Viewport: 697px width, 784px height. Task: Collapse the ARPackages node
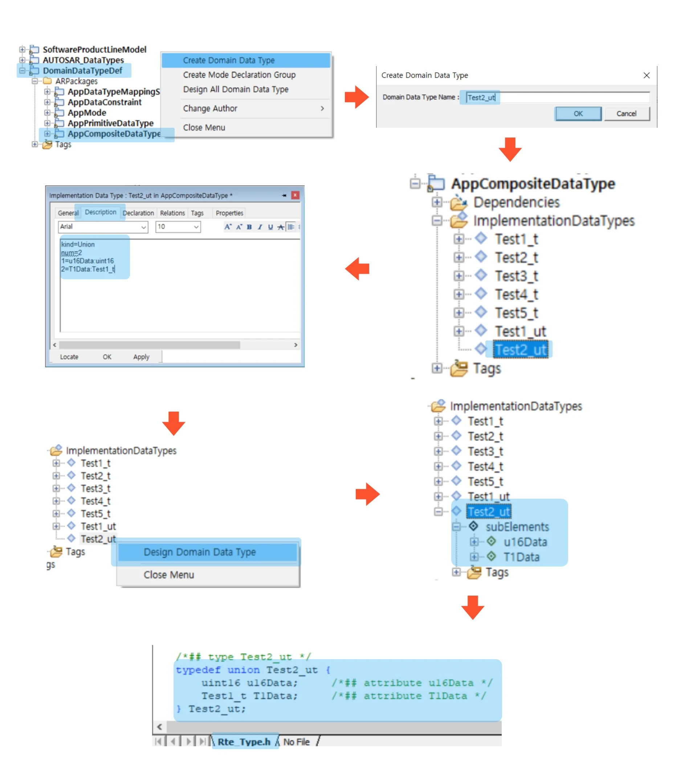34,81
